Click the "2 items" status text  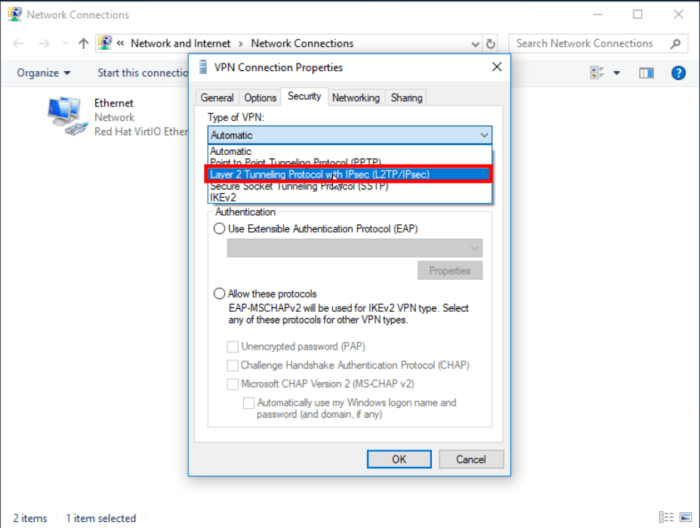30,518
